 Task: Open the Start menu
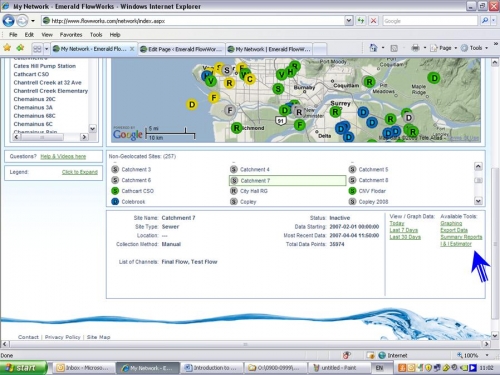pyautogui.click(x=23, y=368)
